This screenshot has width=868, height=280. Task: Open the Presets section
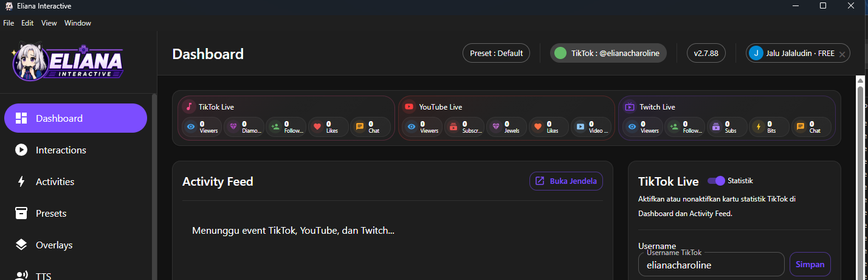coord(75,213)
